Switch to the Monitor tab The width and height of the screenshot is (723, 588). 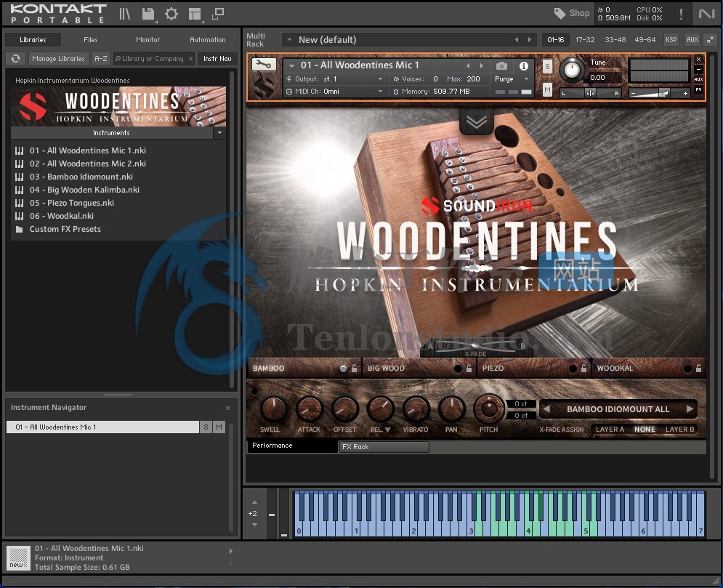click(148, 40)
